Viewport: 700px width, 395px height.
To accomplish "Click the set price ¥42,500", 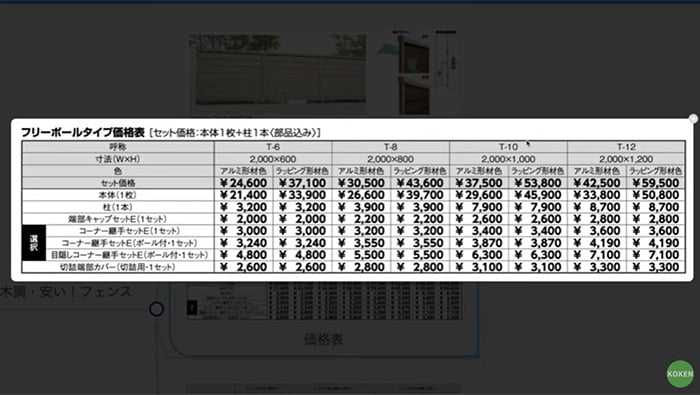I will pyautogui.click(x=597, y=183).
